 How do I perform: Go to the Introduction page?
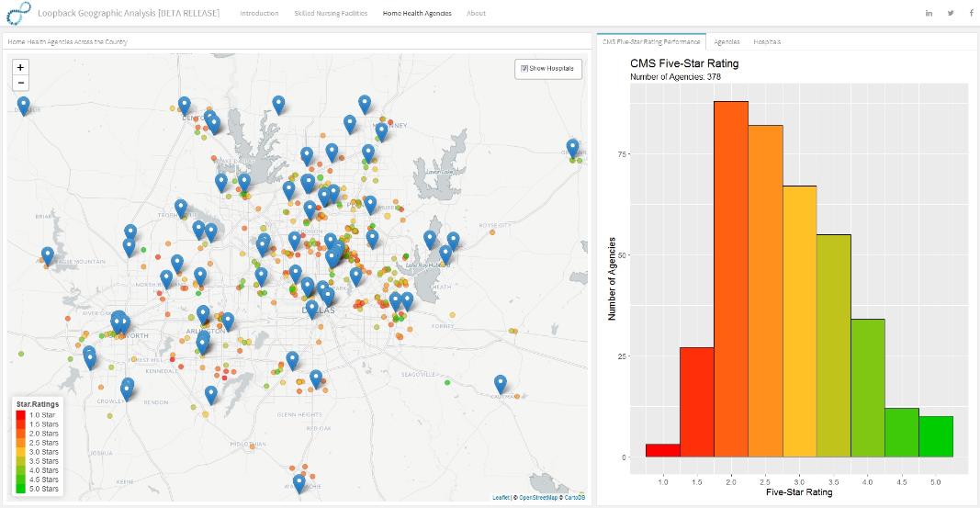(x=259, y=14)
